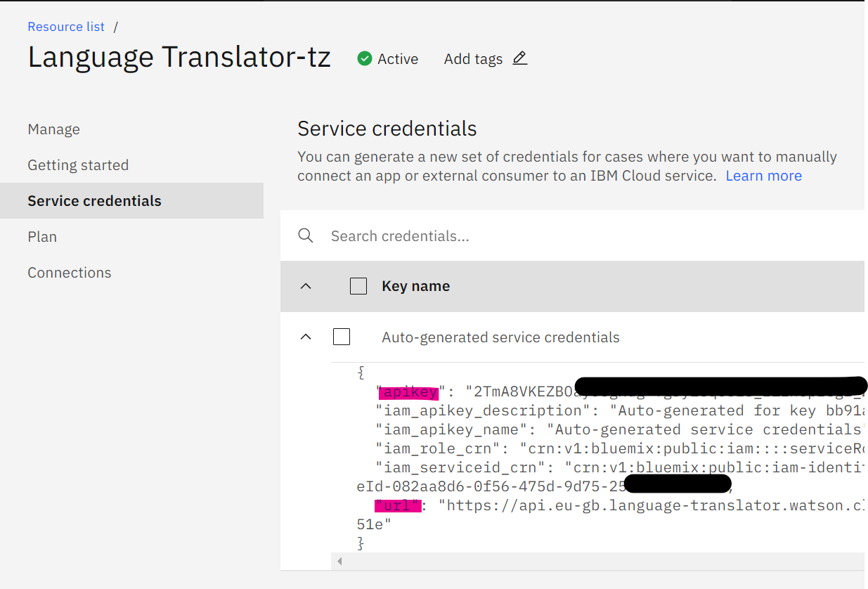Sort by Key name column header

click(415, 286)
